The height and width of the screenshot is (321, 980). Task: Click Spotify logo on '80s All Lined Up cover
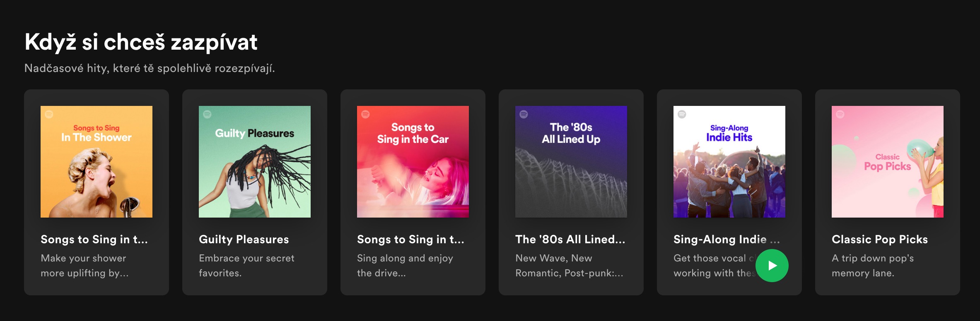click(524, 114)
